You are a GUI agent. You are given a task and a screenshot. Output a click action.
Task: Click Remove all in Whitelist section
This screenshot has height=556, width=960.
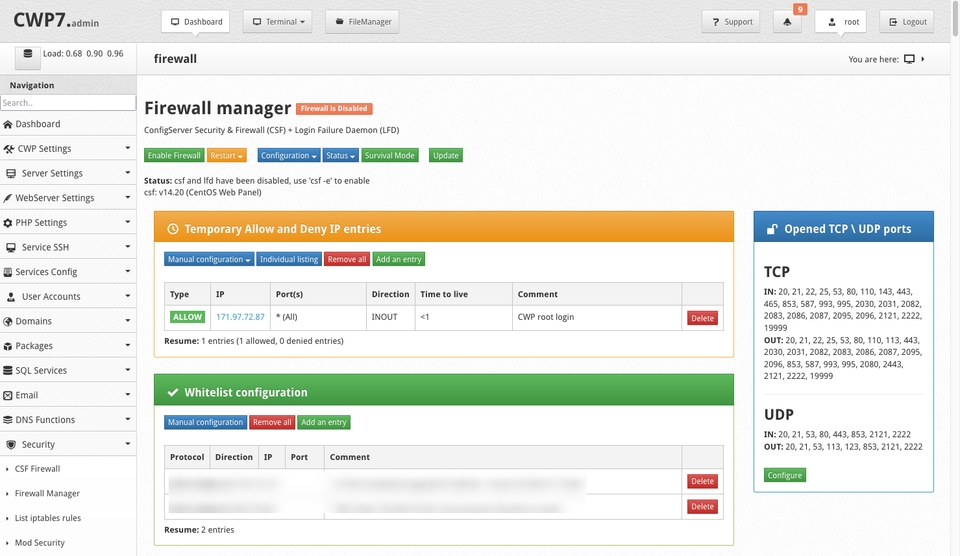(x=272, y=423)
